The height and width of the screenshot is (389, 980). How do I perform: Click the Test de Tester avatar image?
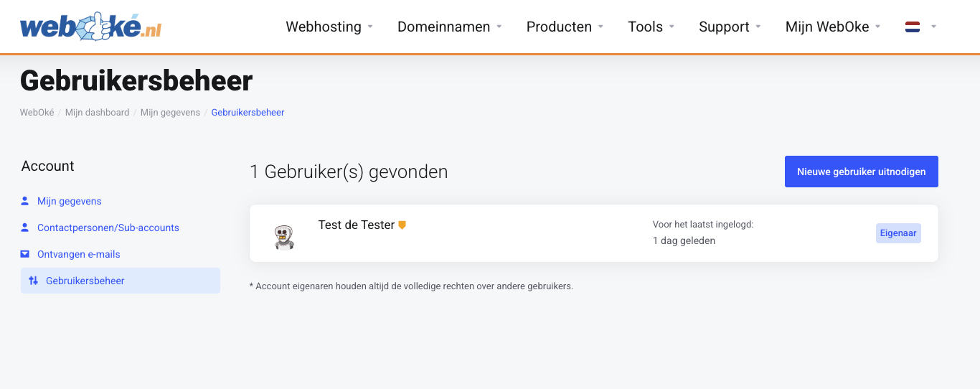click(x=285, y=236)
